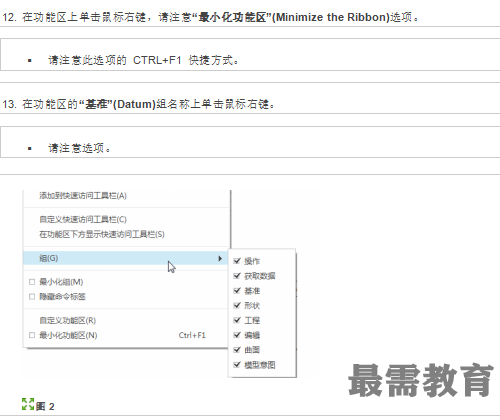Viewport: 500px width, 420px height.
Task: Toggle the 形状 group checkbox
Action: point(237,305)
